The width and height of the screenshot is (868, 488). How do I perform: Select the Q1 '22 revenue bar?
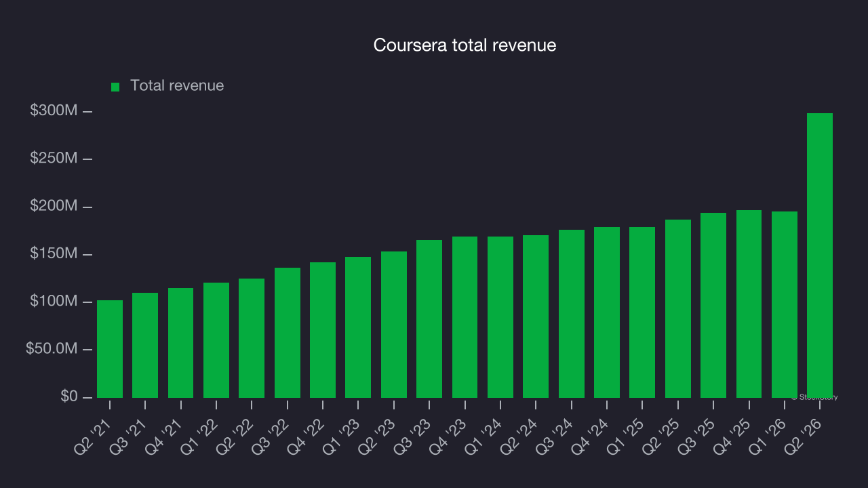(x=216, y=340)
